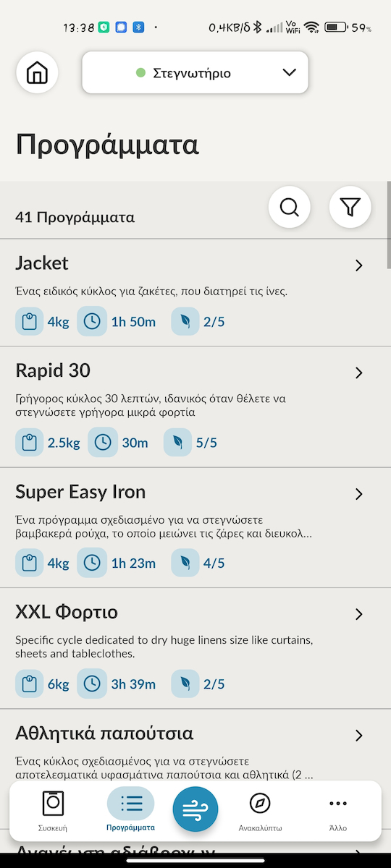Open Rapid 30 details chevron
Image resolution: width=391 pixels, height=868 pixels.
click(x=359, y=373)
